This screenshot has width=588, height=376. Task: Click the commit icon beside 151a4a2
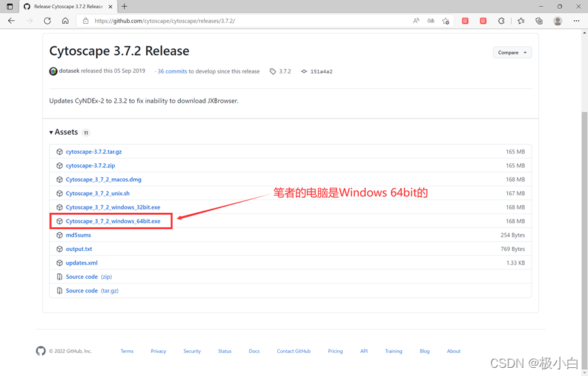point(304,71)
